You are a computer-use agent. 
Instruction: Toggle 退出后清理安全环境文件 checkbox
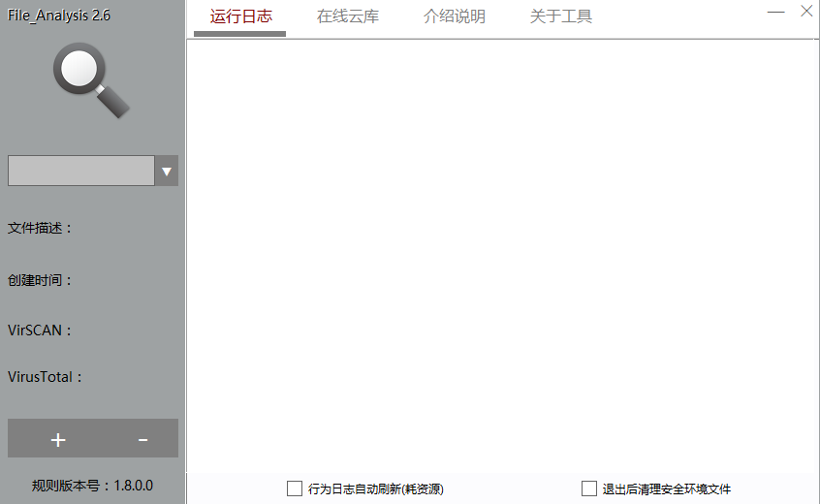(589, 488)
